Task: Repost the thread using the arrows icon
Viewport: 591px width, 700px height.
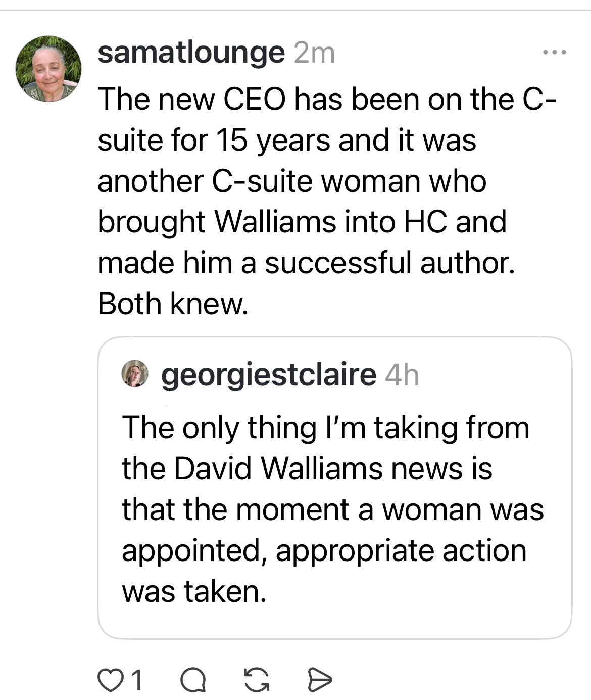Action: pyautogui.click(x=256, y=680)
